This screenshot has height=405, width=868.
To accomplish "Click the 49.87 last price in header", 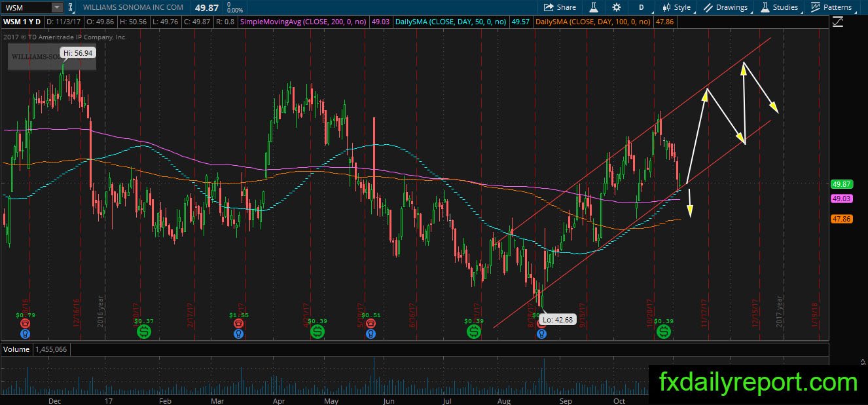I will (x=206, y=7).
